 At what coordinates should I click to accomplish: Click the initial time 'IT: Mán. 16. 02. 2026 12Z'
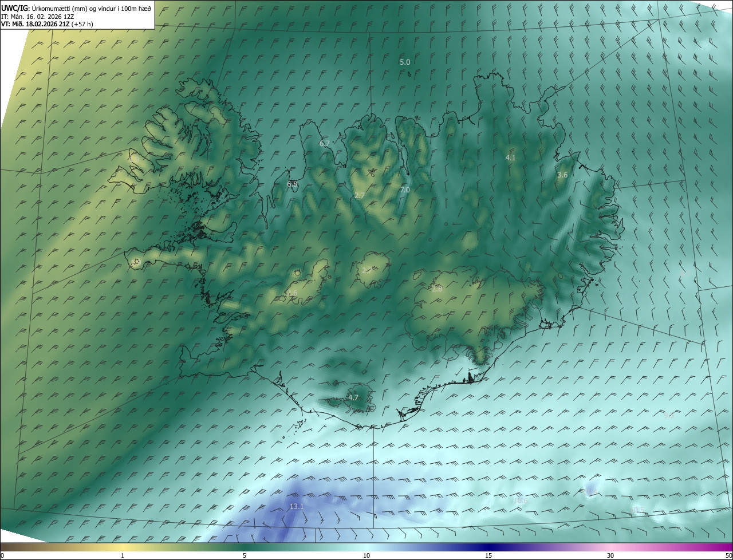tap(37, 17)
